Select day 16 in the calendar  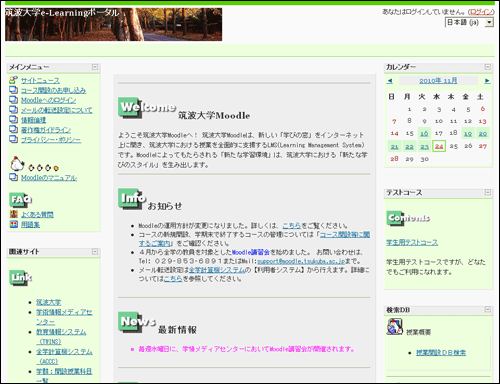click(424, 133)
